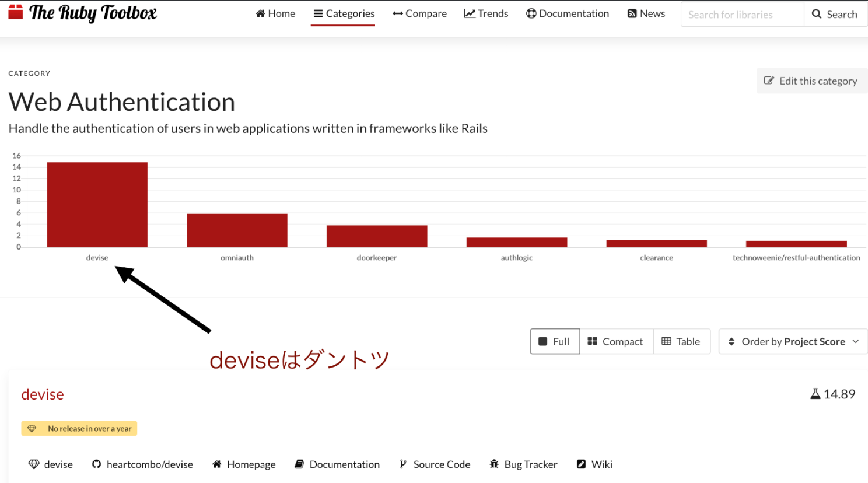Click the Documentation lifebuoy nav item
This screenshot has width=868, height=483.
pos(567,13)
